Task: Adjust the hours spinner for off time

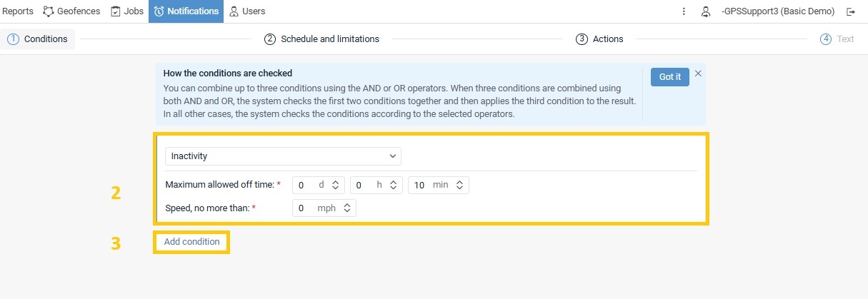Action: coord(393,186)
